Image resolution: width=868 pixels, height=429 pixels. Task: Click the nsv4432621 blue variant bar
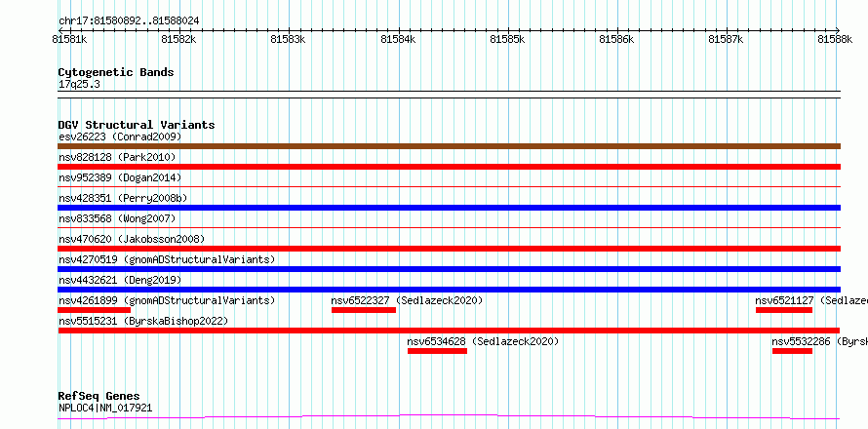click(x=449, y=290)
